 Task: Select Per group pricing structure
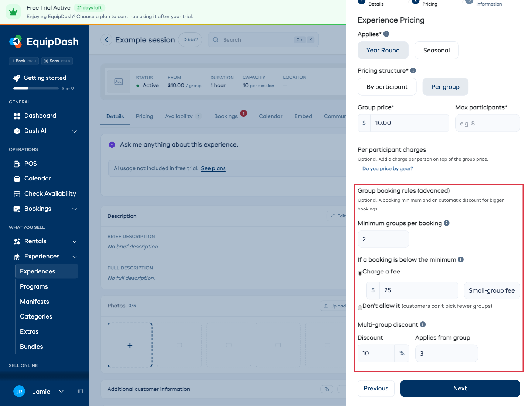coord(446,87)
